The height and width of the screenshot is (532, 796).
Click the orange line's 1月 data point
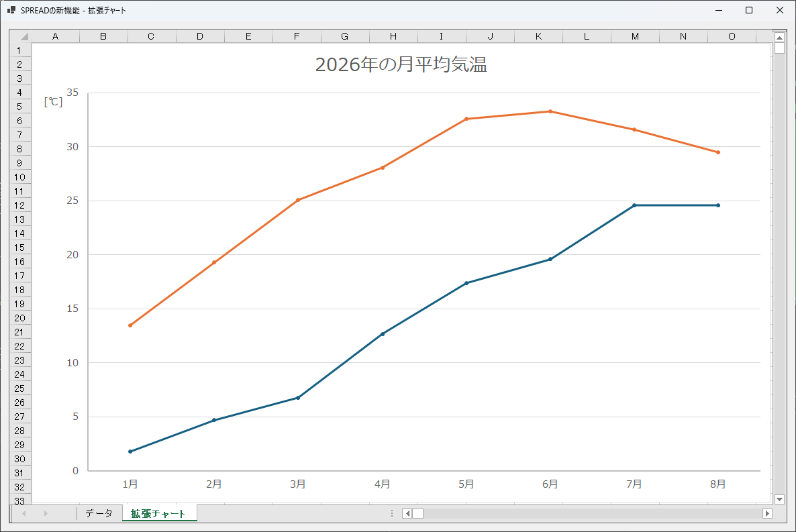[x=130, y=325]
